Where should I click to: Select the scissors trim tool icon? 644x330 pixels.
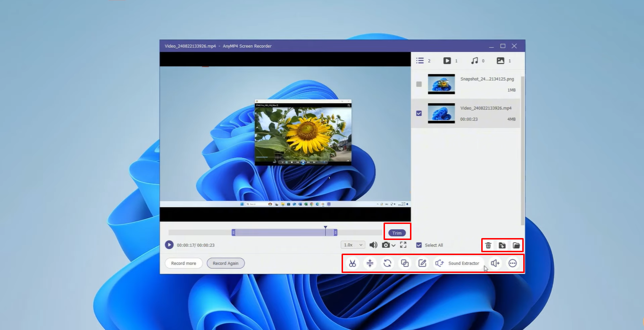tap(351, 263)
